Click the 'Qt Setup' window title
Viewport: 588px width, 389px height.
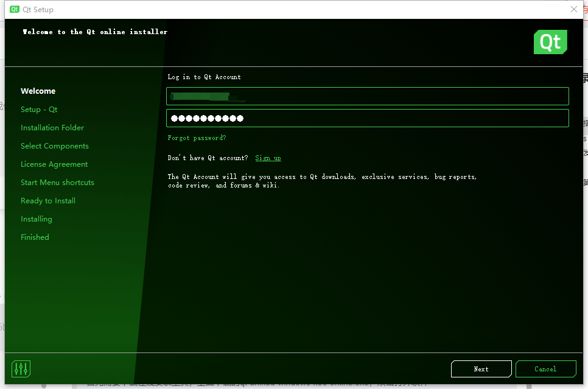point(38,9)
